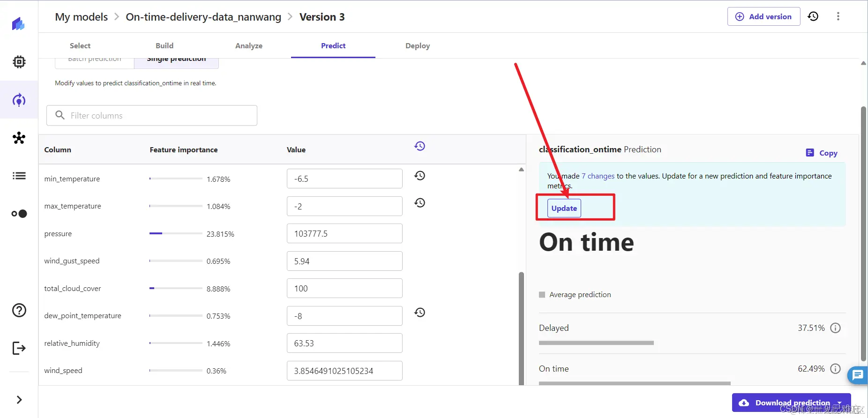
Task: Reset max_temperature value with history icon
Action: (x=419, y=203)
